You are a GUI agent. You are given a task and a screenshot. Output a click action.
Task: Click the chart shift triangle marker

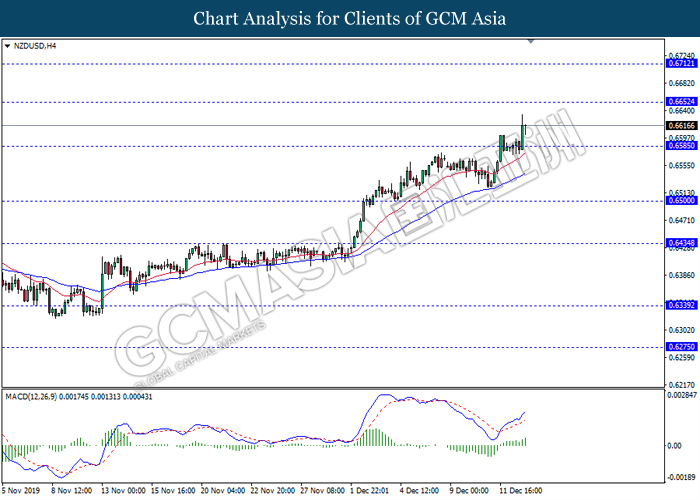click(x=530, y=41)
